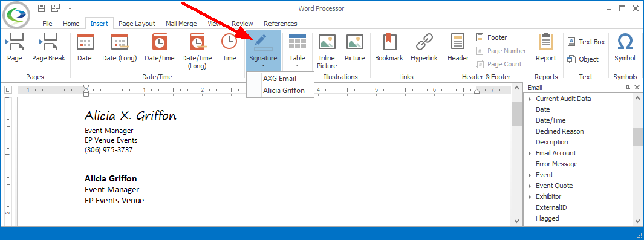644x240 pixels.
Task: Click document vertical scrollbar down arrow
Action: (516, 221)
